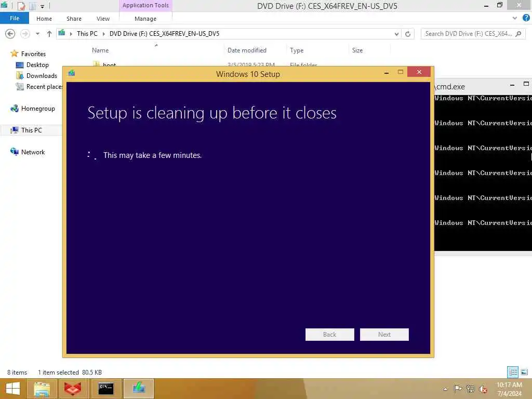Expand the ribbon with the chevron
Viewport: 532px width, 399px height.
(515, 18)
